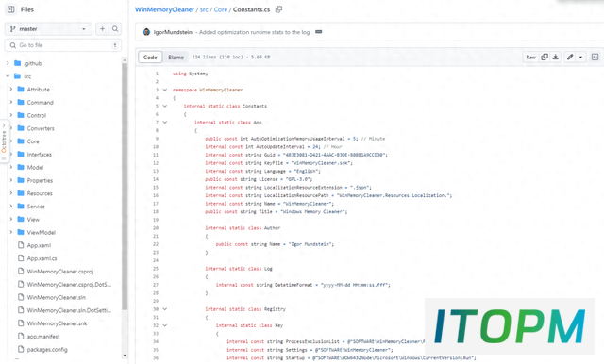Expand the .github folder
The height and width of the screenshot is (364, 604).
[8, 63]
